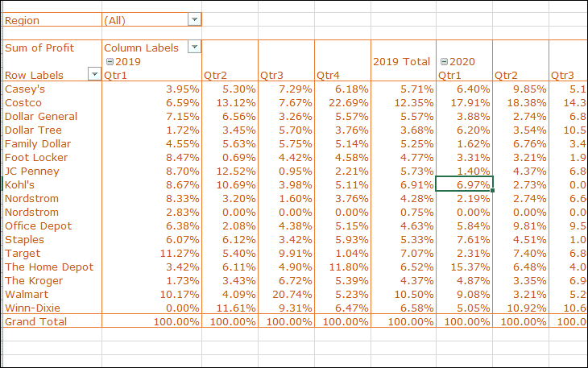
Task: Open the Region filter dropdown arrow
Action: (x=194, y=19)
